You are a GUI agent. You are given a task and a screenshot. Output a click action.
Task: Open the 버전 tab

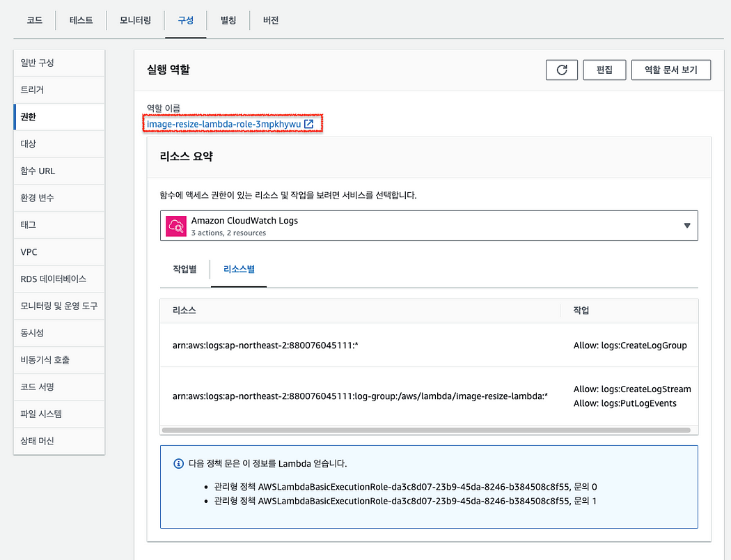click(270, 20)
